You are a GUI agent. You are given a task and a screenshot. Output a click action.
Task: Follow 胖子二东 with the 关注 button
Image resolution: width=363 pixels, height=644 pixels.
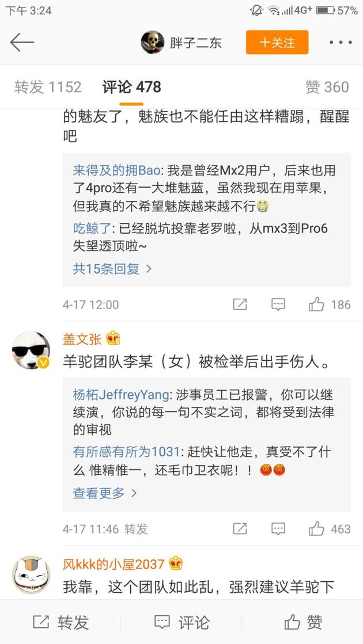click(277, 43)
